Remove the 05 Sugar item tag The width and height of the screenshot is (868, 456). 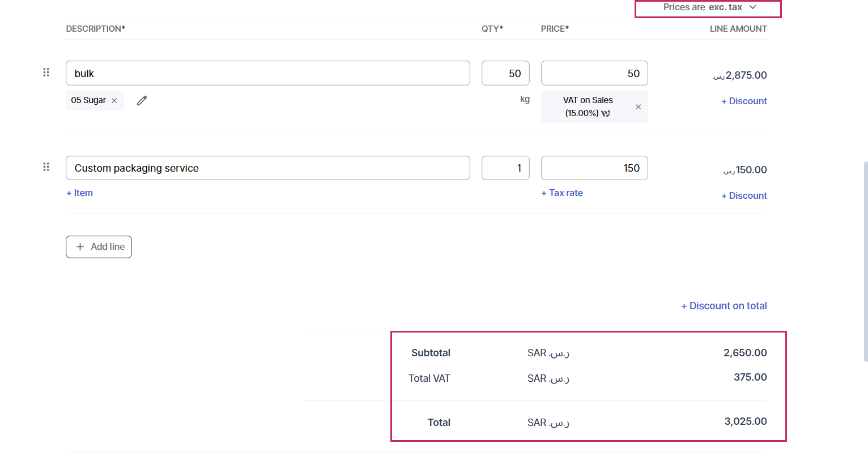pyautogui.click(x=114, y=101)
